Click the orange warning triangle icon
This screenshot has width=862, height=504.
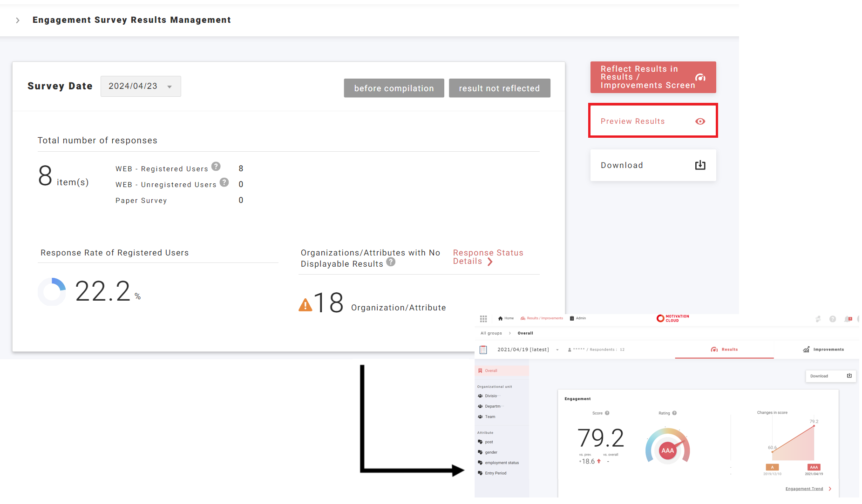click(x=305, y=305)
